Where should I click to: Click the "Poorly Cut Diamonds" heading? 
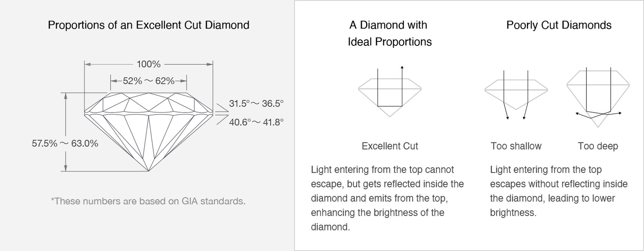click(559, 25)
